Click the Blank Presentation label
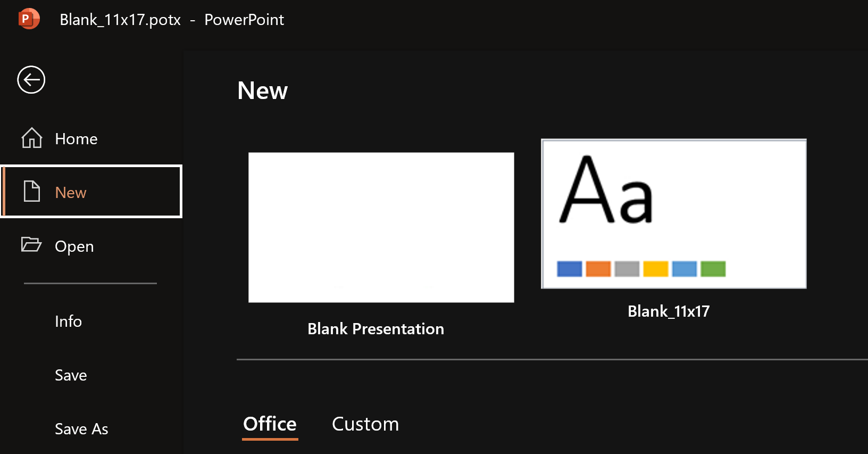The width and height of the screenshot is (868, 454). 375,329
